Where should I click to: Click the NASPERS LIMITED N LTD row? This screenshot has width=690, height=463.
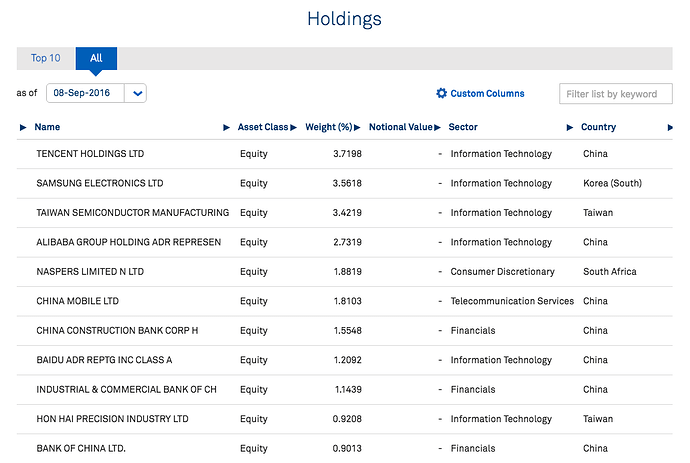pyautogui.click(x=90, y=271)
